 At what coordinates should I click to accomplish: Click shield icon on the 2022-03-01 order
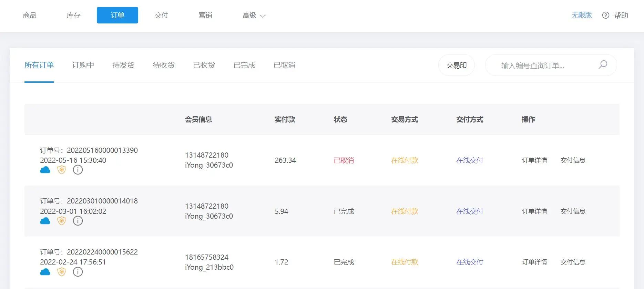[62, 221]
